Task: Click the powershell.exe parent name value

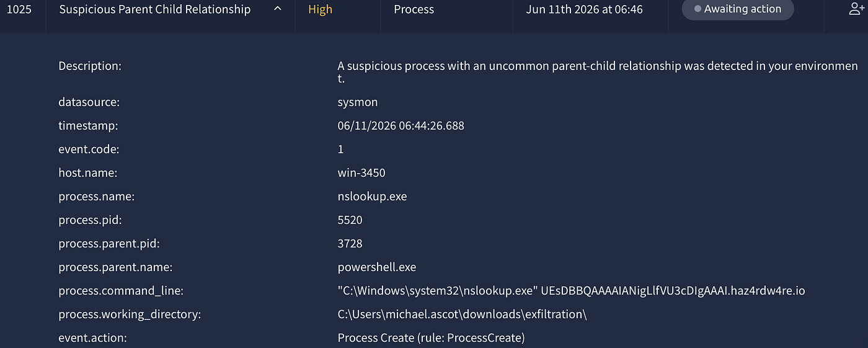Action: 377,267
